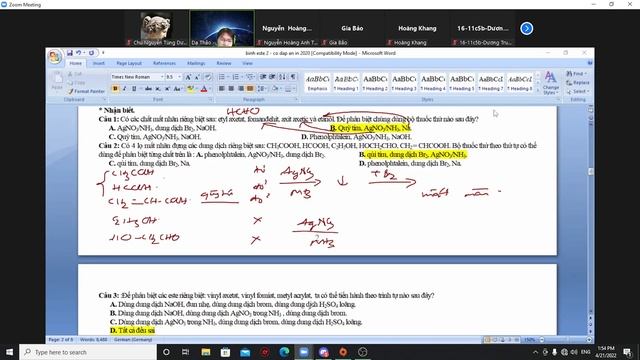Open the References ribbon tab

point(164,63)
